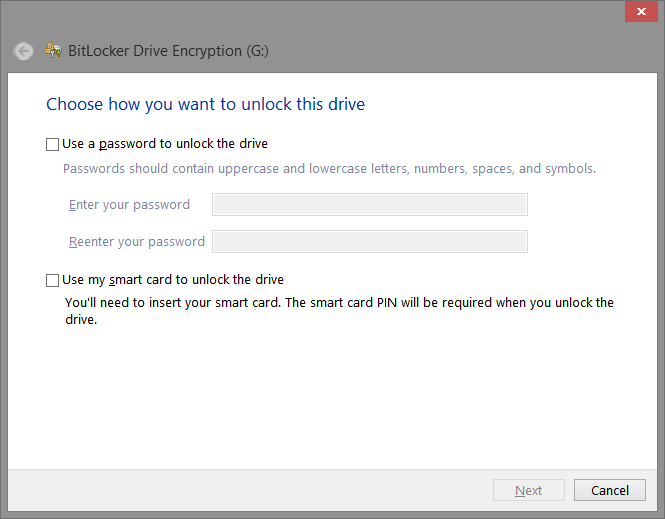Tick the checkbox for using a password

coord(53,144)
